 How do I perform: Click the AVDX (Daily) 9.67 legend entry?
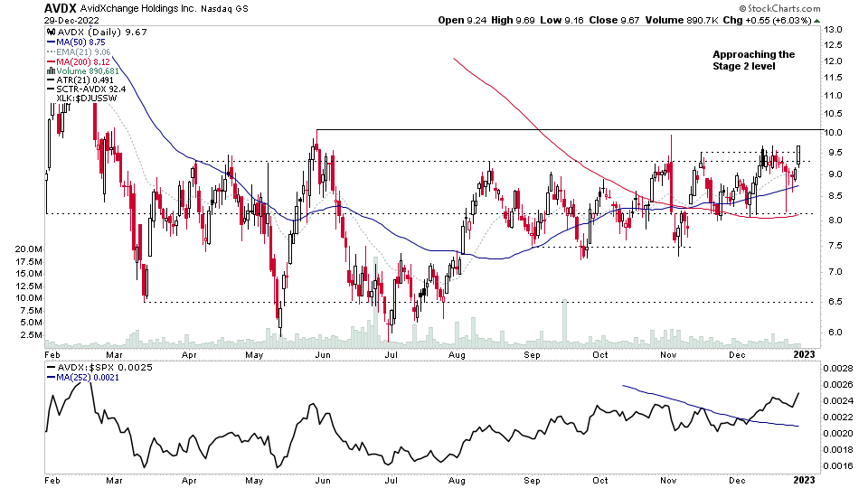(102, 33)
